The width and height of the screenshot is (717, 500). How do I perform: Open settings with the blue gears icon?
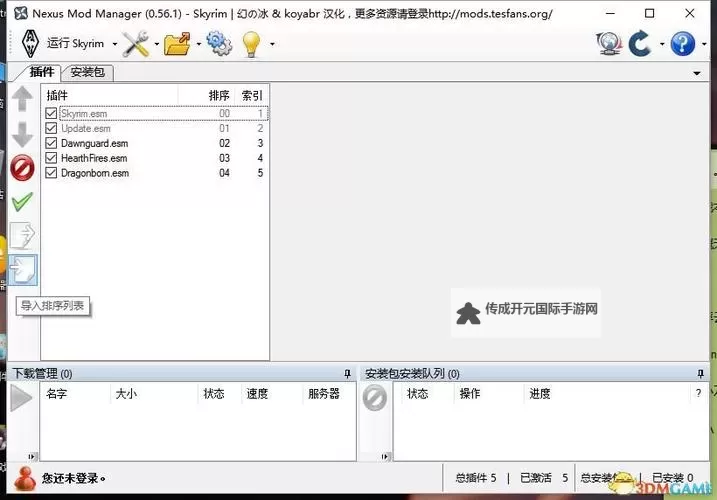click(x=219, y=43)
